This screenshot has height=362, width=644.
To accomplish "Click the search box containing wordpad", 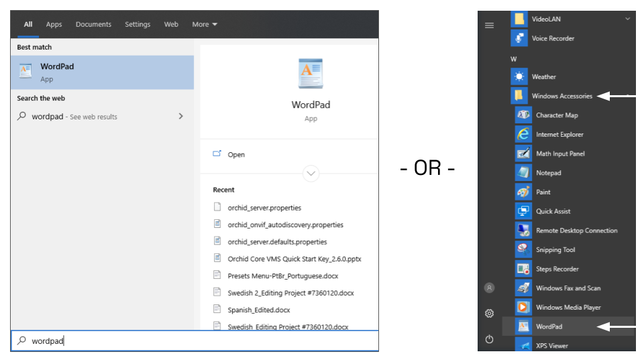I will point(195,341).
